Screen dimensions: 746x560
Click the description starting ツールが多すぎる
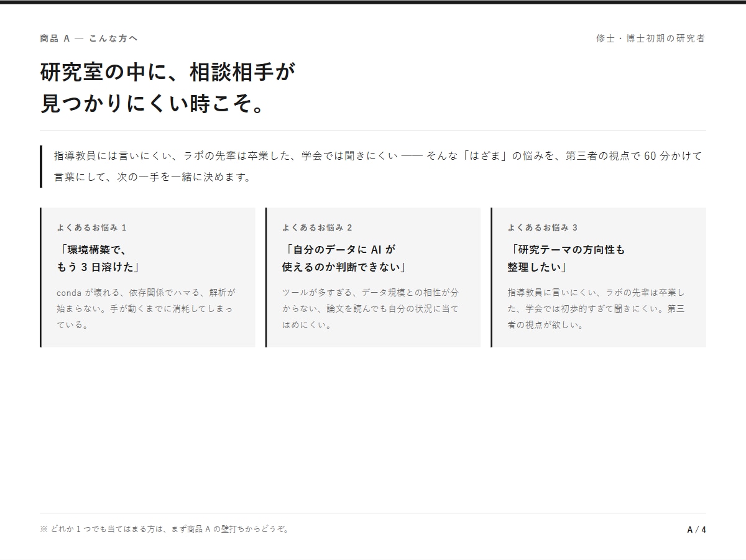click(371, 308)
